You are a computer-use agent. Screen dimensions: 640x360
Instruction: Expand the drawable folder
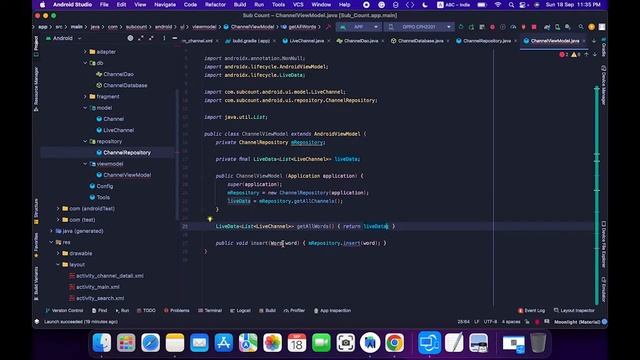58,253
